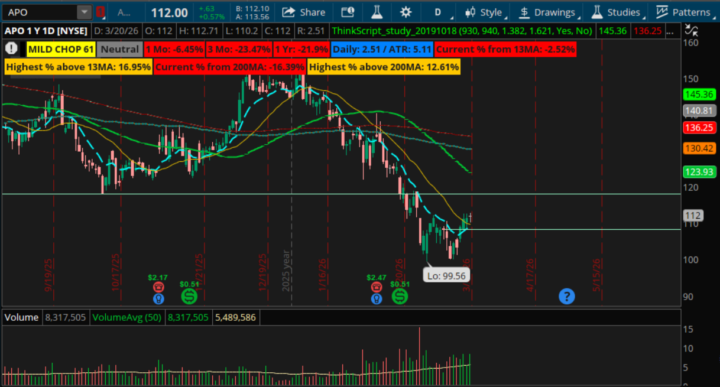This screenshot has width=720, height=387.
Task: Click the 3 Mo: -23.47% label
Action: pos(239,49)
